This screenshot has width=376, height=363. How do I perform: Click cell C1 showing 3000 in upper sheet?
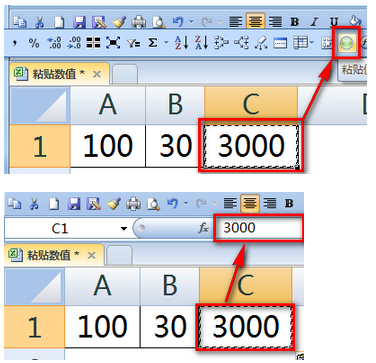pos(251,146)
